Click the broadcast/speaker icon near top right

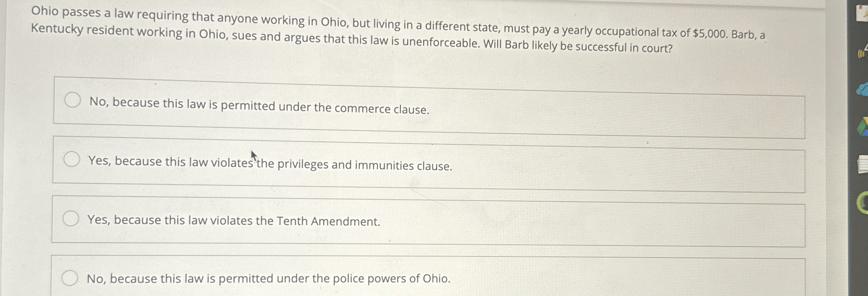click(860, 53)
